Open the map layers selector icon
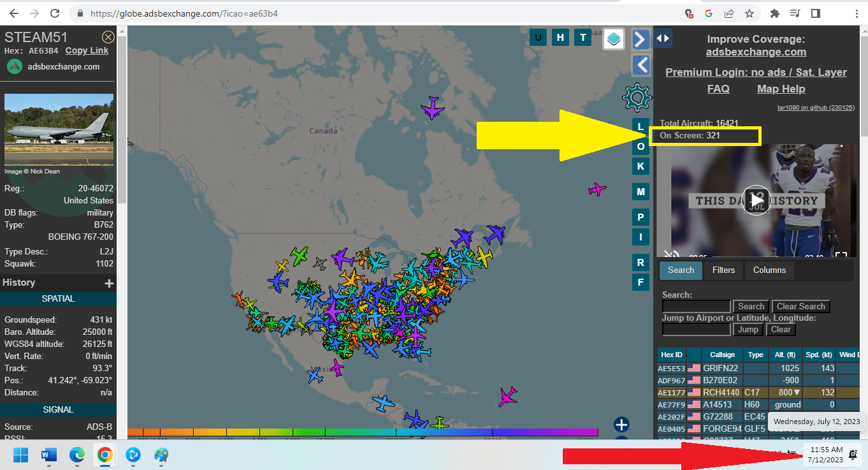 (614, 39)
